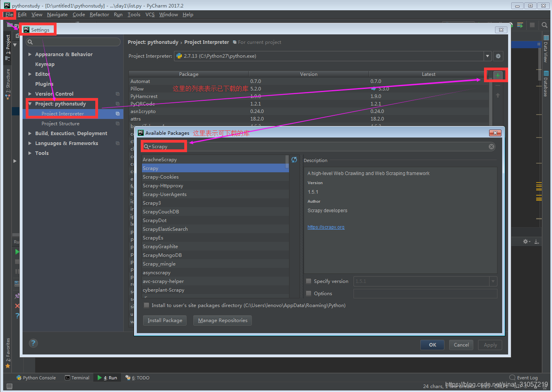Expand Tools settings node
Screen dimensions: 552x392
[30, 153]
